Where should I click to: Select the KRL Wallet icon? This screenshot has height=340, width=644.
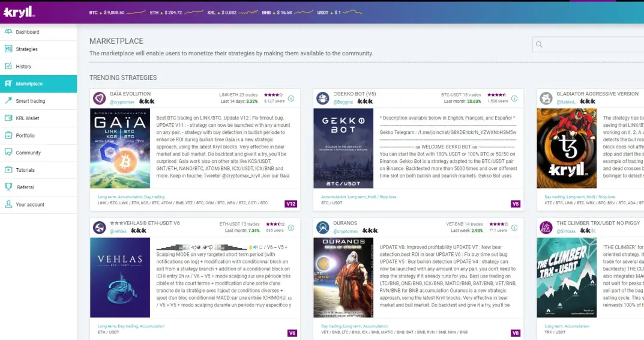coord(8,118)
